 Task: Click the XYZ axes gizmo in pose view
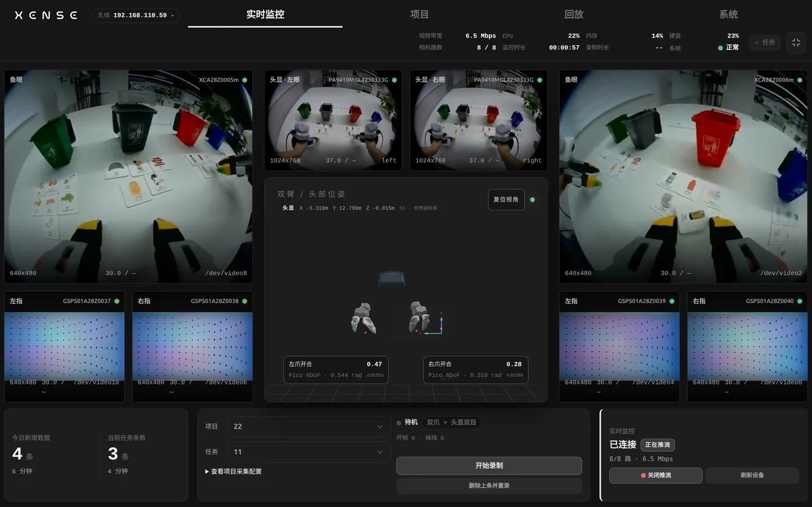[x=434, y=324]
